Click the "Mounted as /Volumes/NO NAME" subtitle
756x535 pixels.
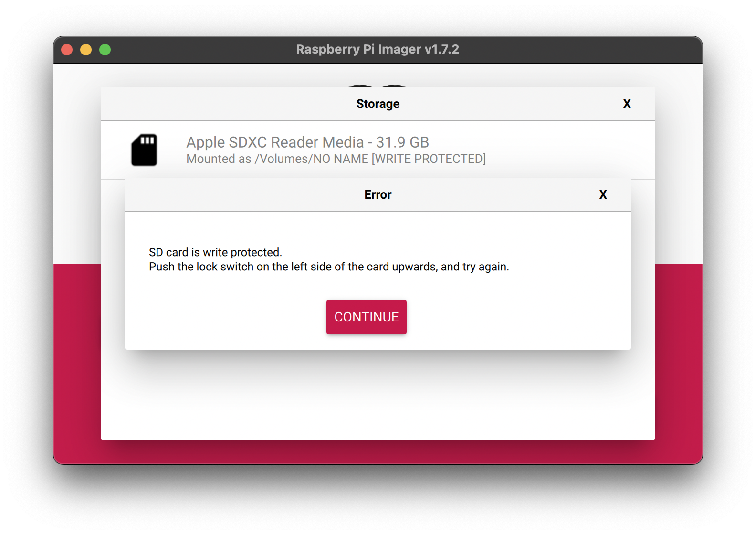click(277, 159)
